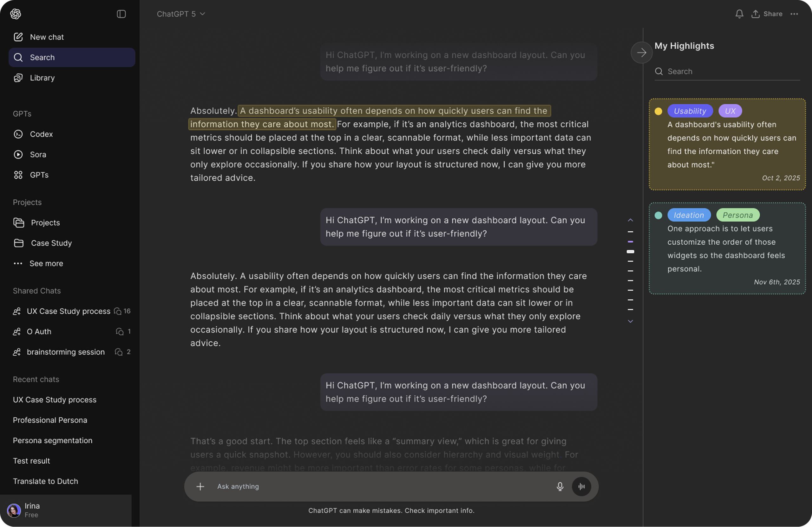The image size is (812, 527).
Task: Open the Library section
Action: [42, 78]
